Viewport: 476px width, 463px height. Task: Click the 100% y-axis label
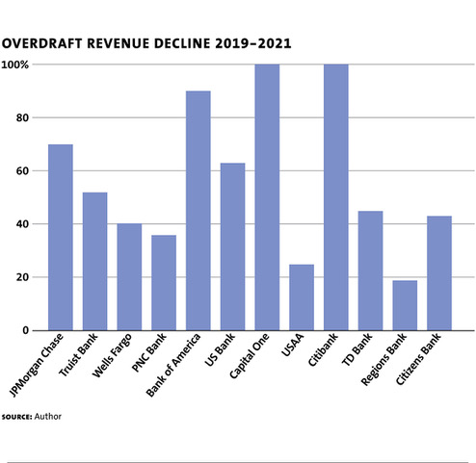pyautogui.click(x=14, y=64)
